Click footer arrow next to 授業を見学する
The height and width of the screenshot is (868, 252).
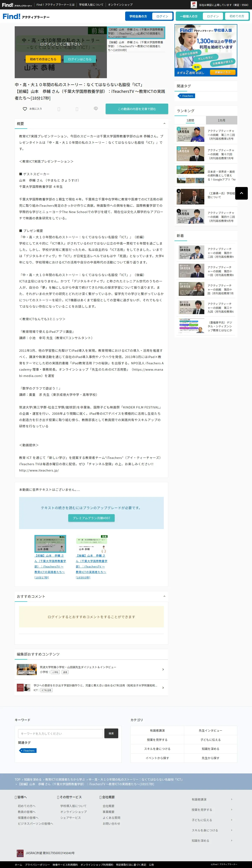tap(231, 809)
